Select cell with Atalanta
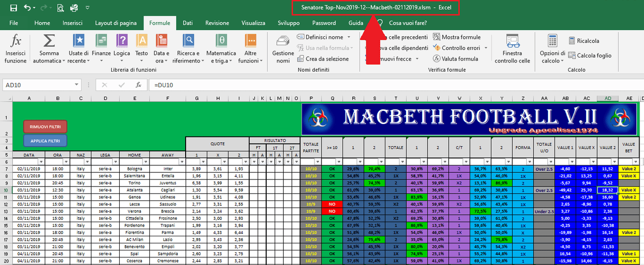 pyautogui.click(x=135, y=189)
